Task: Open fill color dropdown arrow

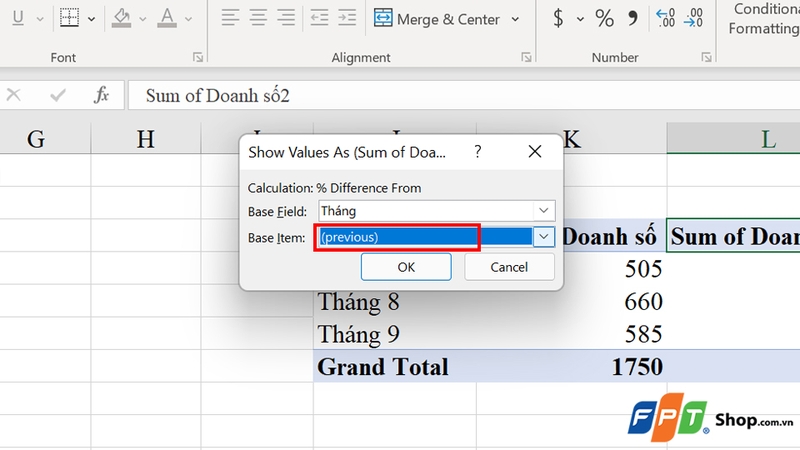Action: pos(143,19)
